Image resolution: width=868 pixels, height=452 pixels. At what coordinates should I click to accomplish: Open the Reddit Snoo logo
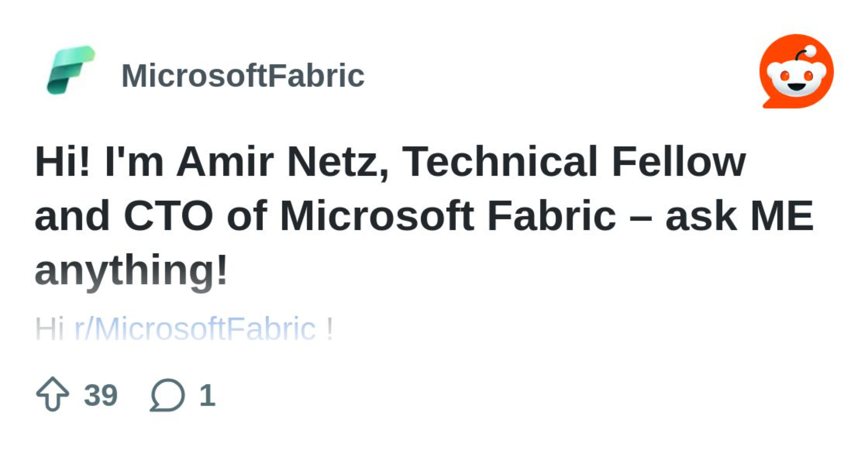click(796, 71)
